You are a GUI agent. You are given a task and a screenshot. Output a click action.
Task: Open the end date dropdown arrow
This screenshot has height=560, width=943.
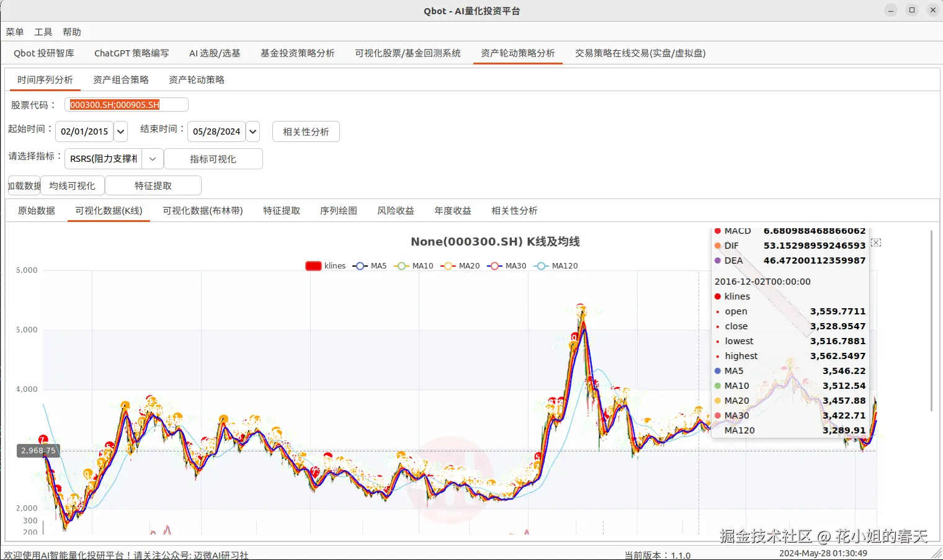253,131
